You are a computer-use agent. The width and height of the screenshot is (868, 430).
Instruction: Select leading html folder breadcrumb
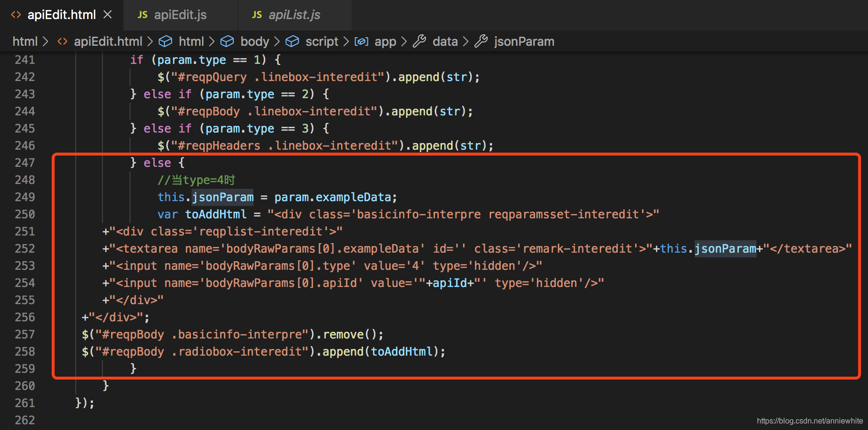[25, 41]
